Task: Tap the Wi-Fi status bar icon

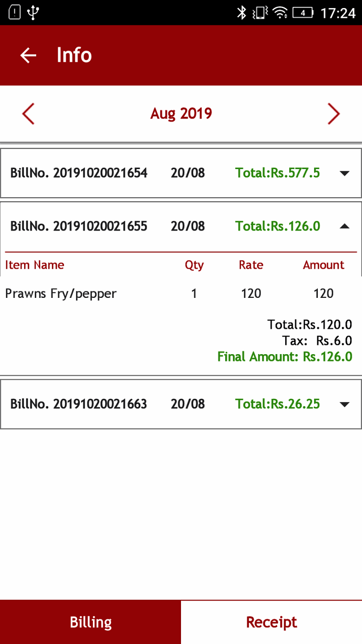Action: [x=280, y=13]
